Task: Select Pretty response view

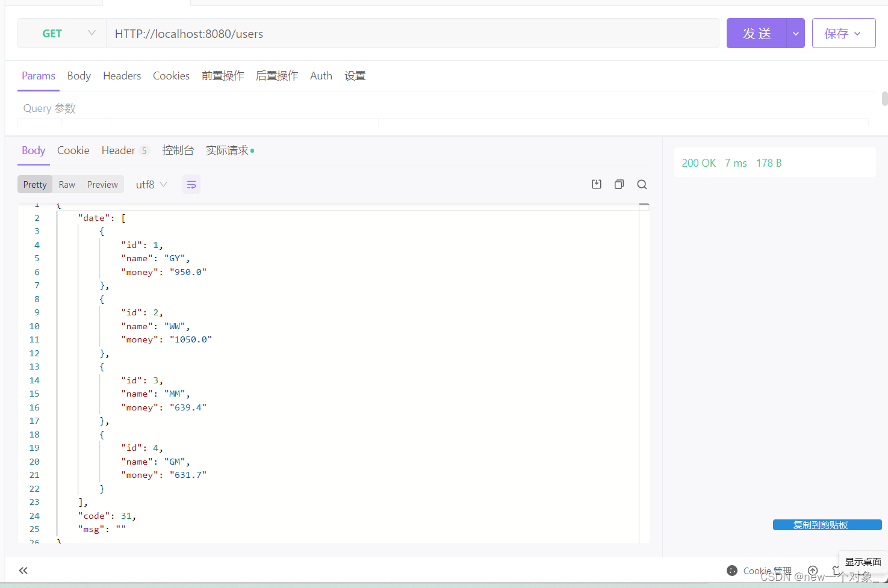Action: (35, 184)
